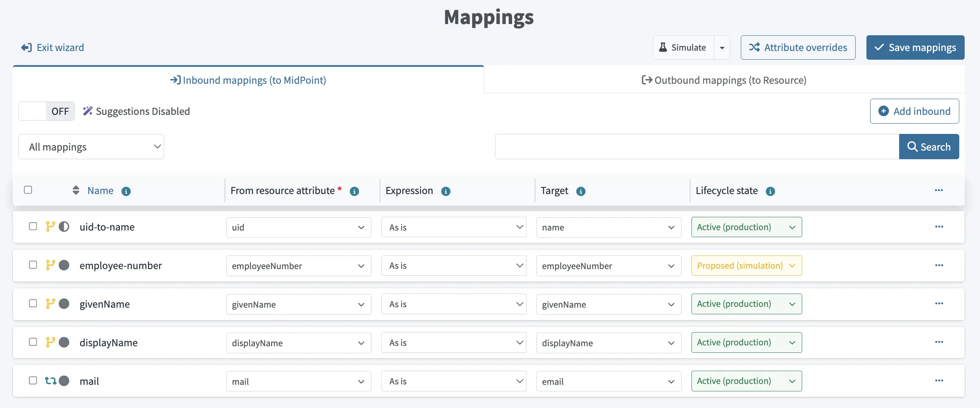Open the three-dot menu in the table header
The height and width of the screenshot is (408, 980).
(x=939, y=190)
